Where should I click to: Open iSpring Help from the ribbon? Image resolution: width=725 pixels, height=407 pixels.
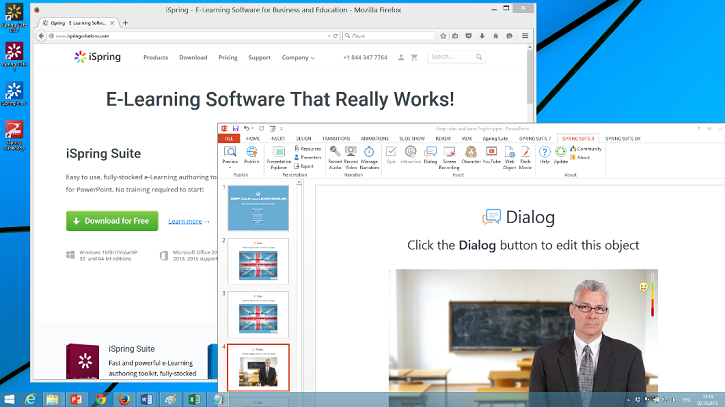point(545,155)
